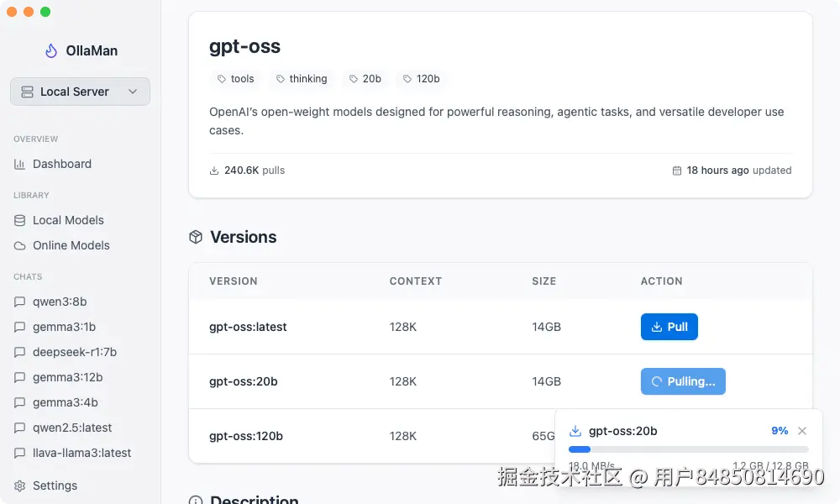Click the Versions section heading
Screen dimensions: 840x504
pos(244,237)
